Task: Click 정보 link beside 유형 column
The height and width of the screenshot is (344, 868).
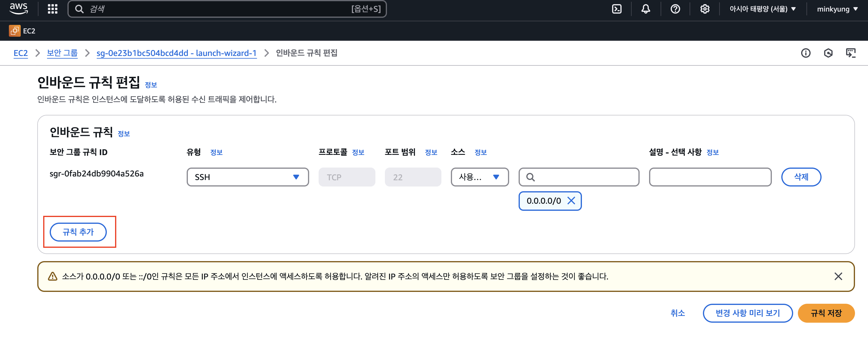Action: click(216, 152)
